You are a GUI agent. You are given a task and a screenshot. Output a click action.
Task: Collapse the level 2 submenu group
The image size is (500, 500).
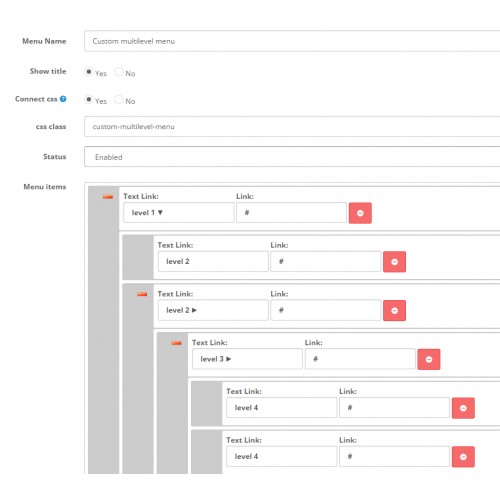(142, 294)
